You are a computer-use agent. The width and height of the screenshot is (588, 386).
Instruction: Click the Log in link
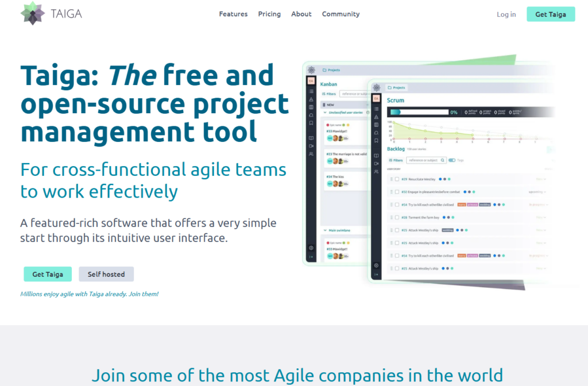[506, 14]
